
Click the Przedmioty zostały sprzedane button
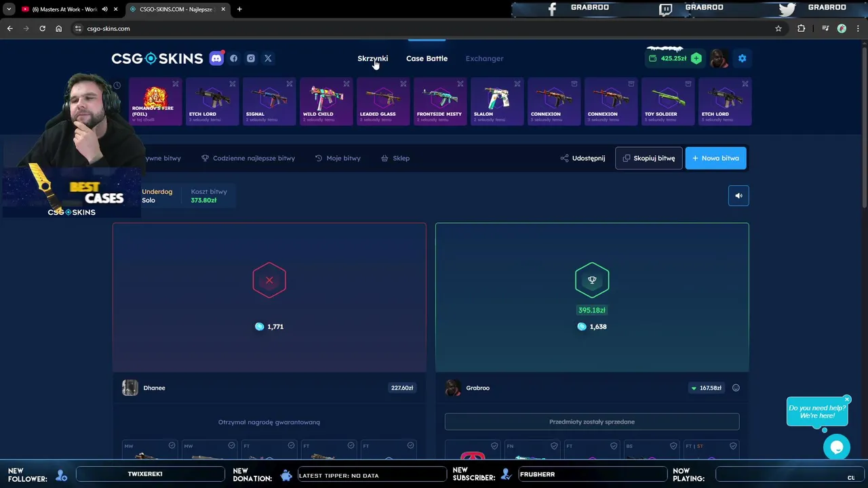(x=592, y=422)
